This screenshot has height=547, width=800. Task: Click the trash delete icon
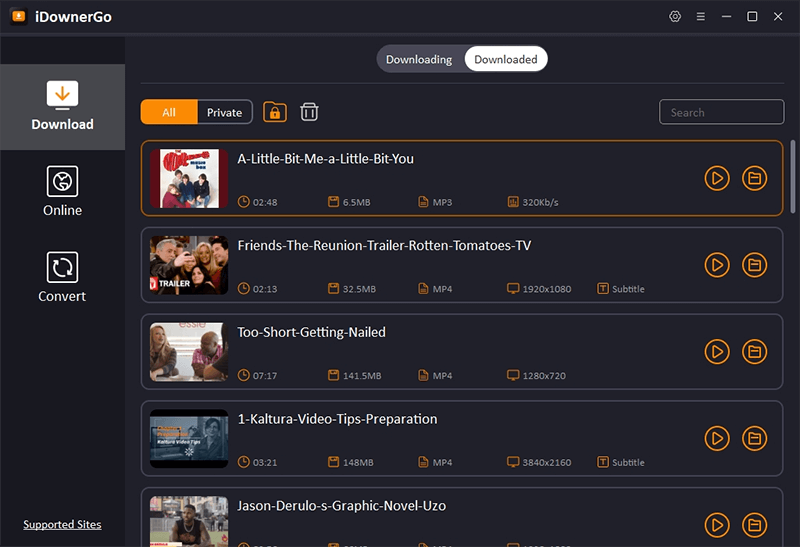pos(310,112)
